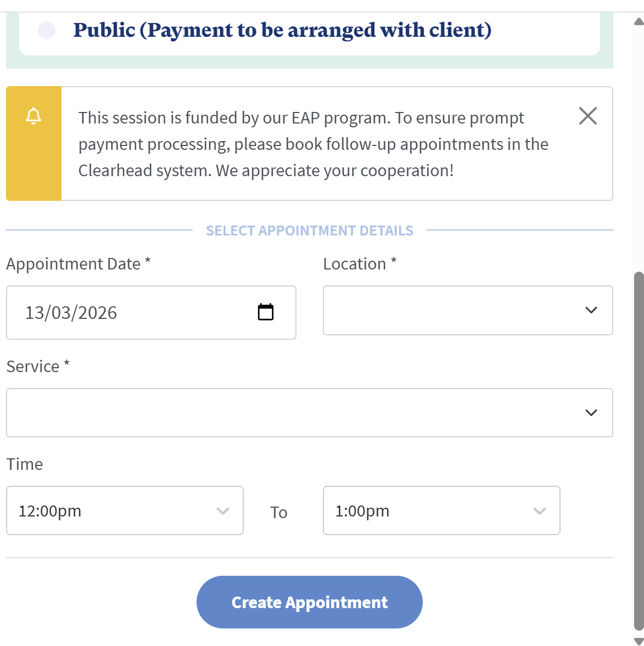Choose the "Public (Payment to be arranged with client)" label
This screenshot has height=646, width=644.
[282, 30]
